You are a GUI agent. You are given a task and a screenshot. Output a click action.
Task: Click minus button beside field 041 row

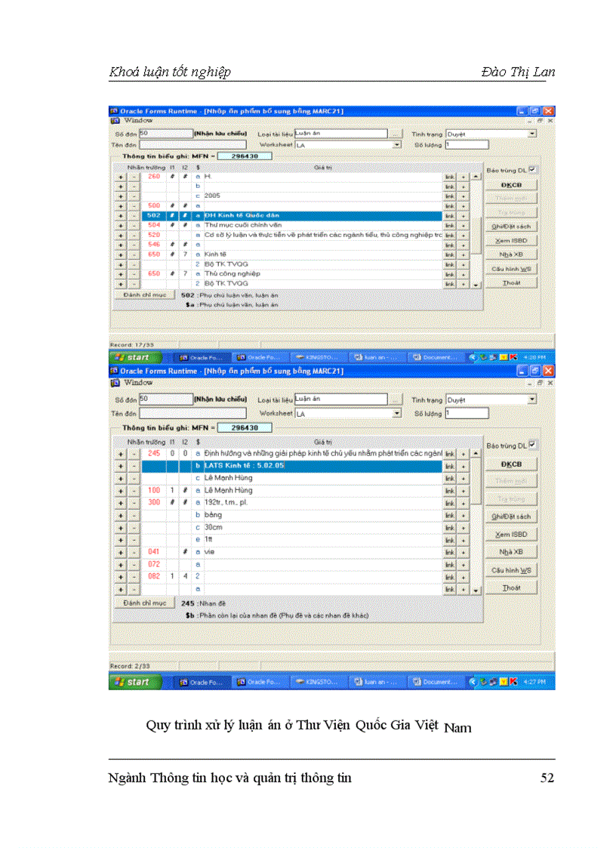133,552
